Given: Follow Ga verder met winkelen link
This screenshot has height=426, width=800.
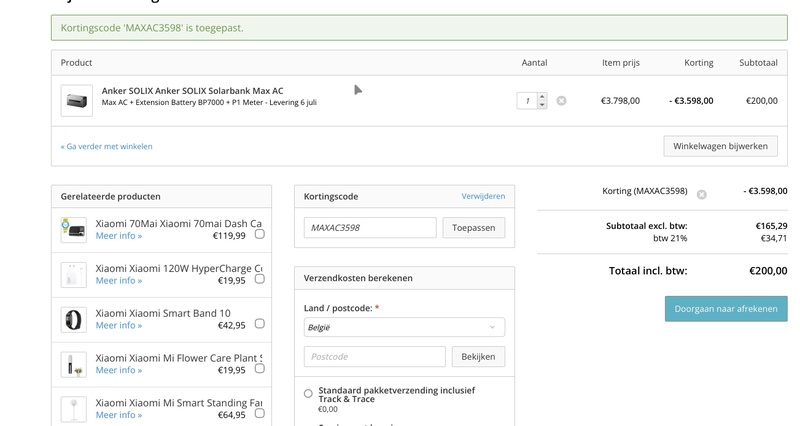Looking at the screenshot, I should [x=107, y=146].
